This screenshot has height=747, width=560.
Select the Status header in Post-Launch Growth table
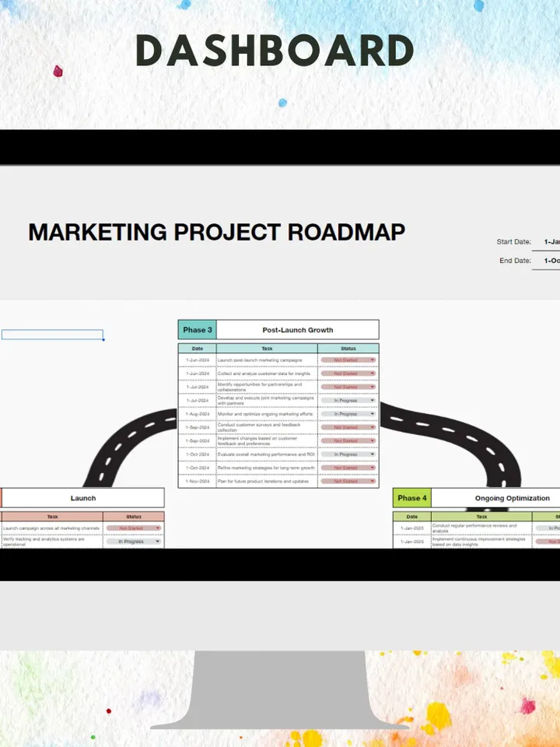click(348, 349)
